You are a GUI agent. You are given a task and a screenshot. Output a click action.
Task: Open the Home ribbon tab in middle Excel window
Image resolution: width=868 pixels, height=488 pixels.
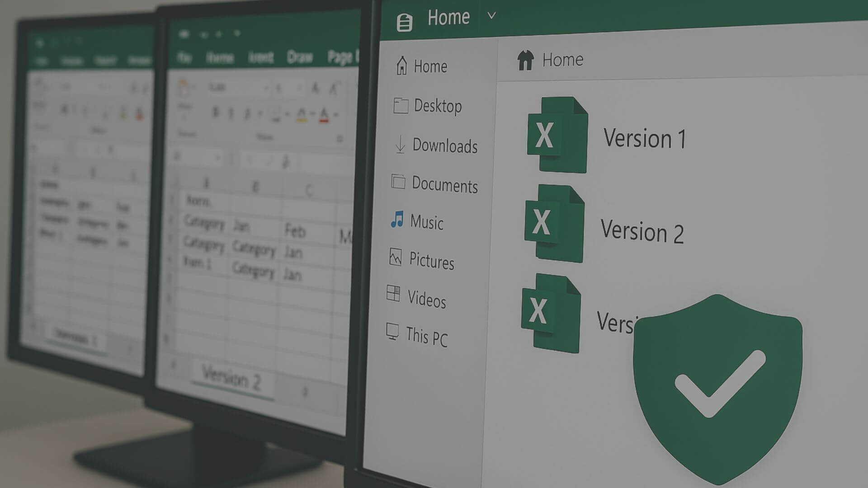click(x=220, y=57)
